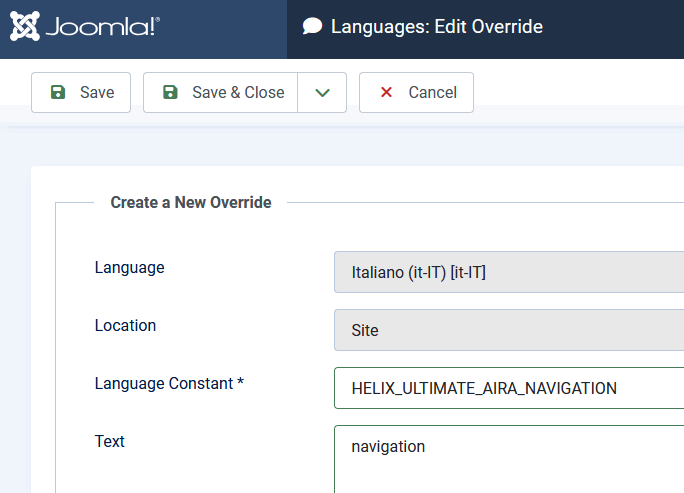Click the red X icon in Cancel button
The height and width of the screenshot is (493, 684).
(386, 92)
